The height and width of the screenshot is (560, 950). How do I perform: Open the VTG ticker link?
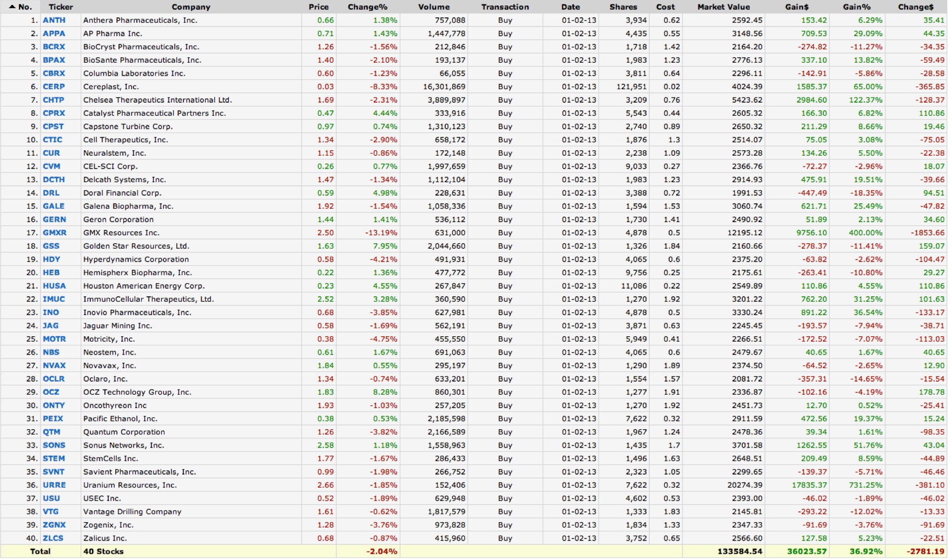click(51, 512)
